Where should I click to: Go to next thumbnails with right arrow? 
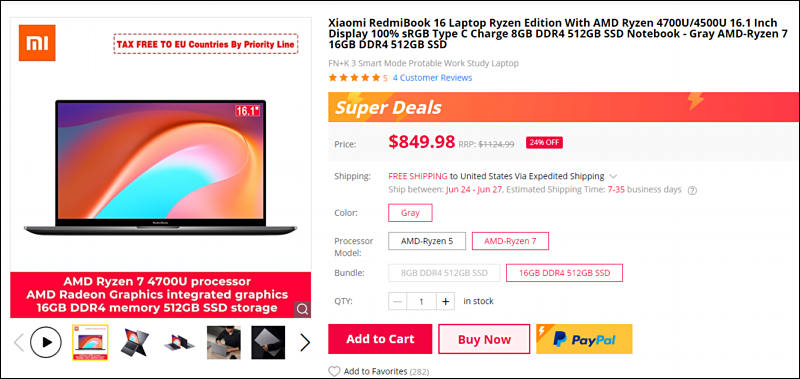pyautogui.click(x=305, y=342)
